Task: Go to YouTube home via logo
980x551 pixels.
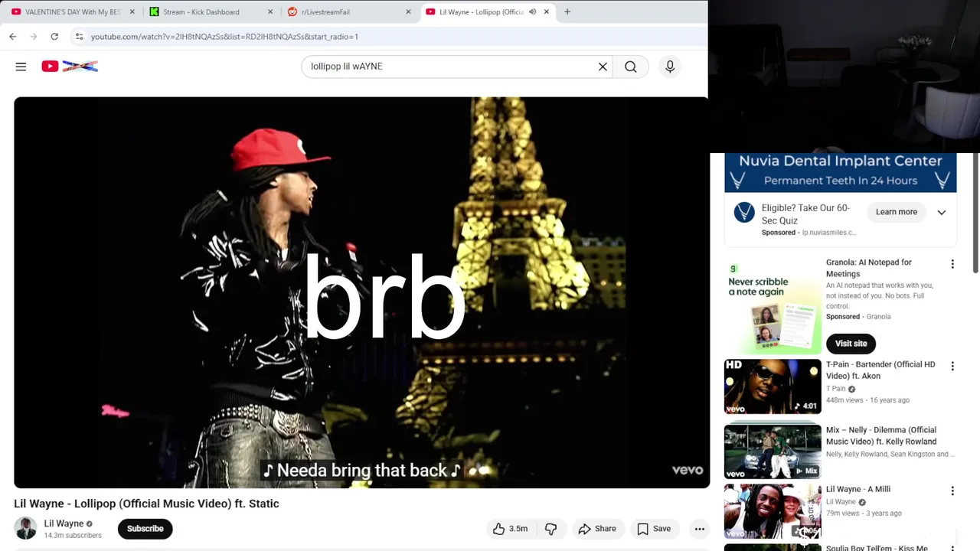Action: (x=70, y=67)
